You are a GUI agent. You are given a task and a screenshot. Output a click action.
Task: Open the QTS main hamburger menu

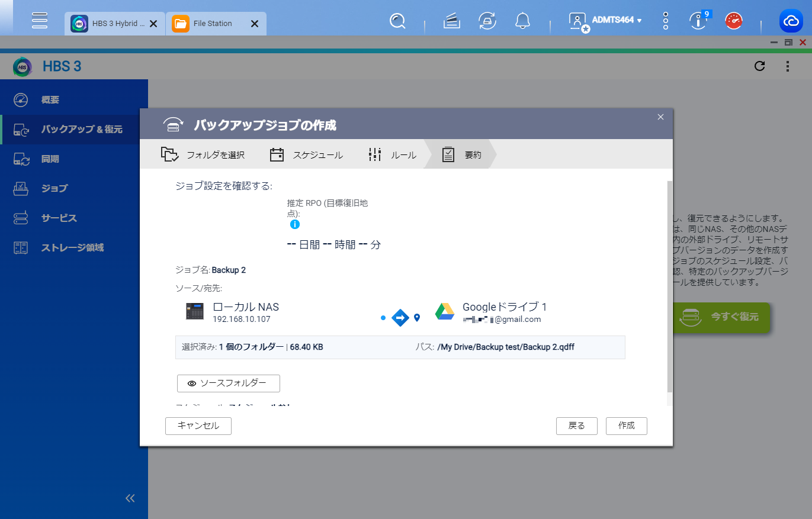pos(40,21)
